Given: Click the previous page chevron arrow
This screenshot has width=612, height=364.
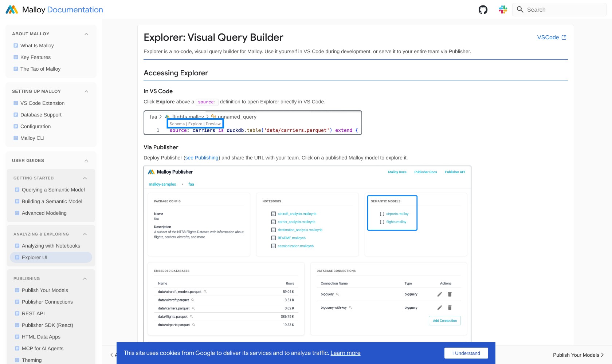Looking at the screenshot, I should click(x=111, y=355).
